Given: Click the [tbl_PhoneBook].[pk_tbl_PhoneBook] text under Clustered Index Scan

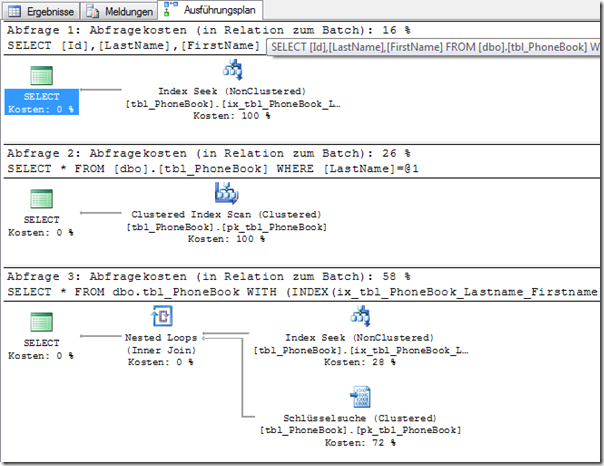Looking at the screenshot, I should point(226,227).
